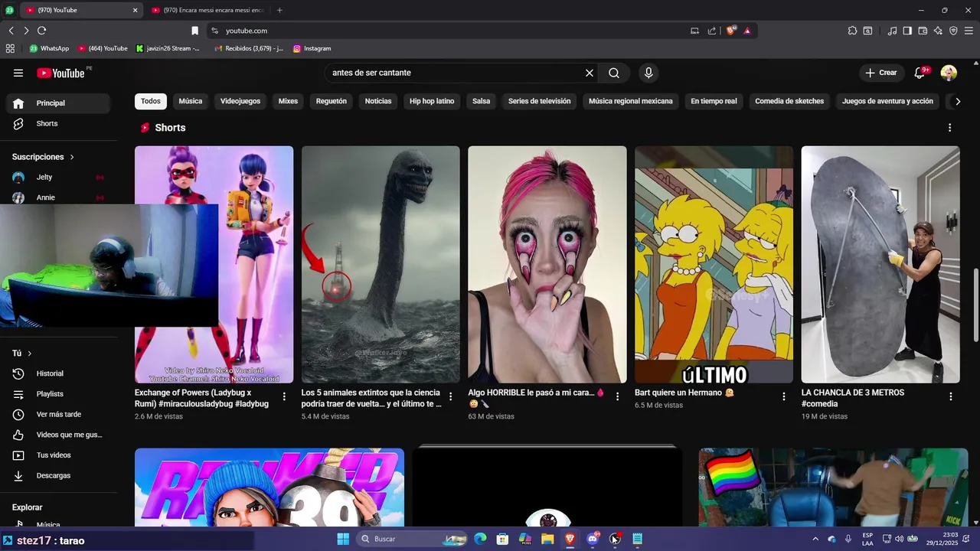Open options for Algo HORRIBLE short
The height and width of the screenshot is (551, 980).
point(617,396)
